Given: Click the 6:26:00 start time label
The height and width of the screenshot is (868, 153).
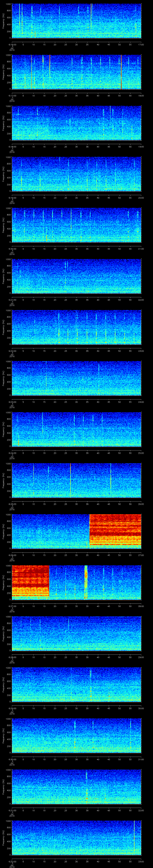Looking at the screenshot, I should coord(12,555).
